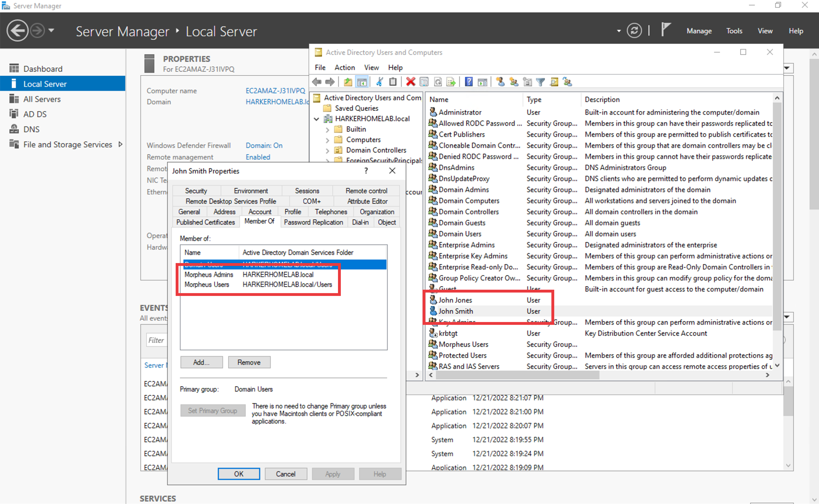
Task: Click the Add... button
Action: click(x=201, y=362)
